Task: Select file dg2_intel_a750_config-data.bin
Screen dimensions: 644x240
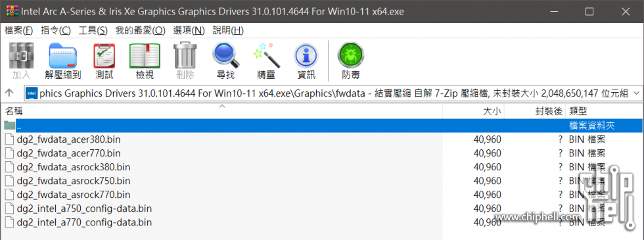Action: point(84,208)
